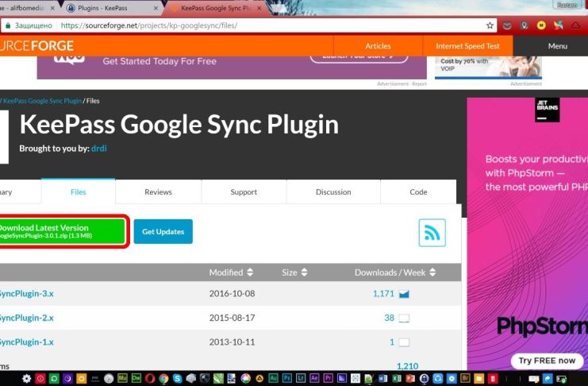Launch Adobe Bridge from the taskbar

pyautogui.click(x=465, y=378)
